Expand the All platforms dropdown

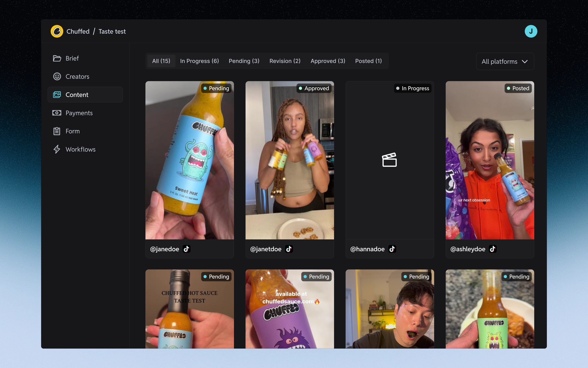pos(505,61)
